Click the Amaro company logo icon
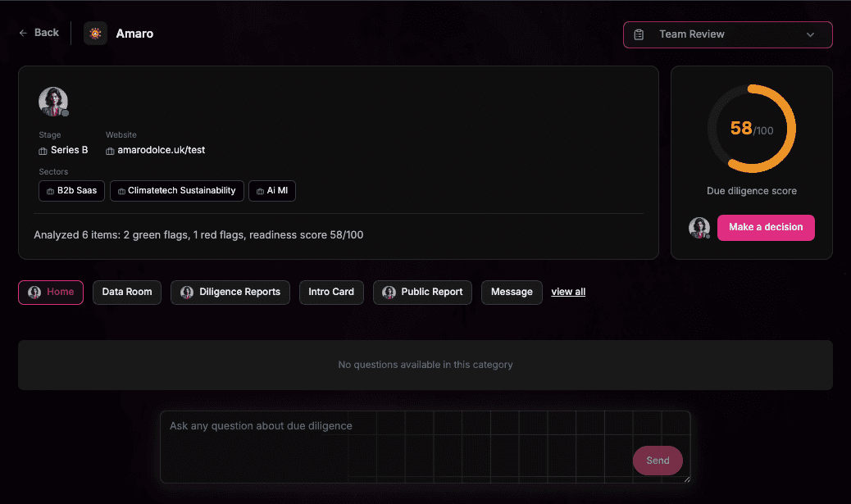Viewport: 851px width, 504px height. [x=96, y=34]
